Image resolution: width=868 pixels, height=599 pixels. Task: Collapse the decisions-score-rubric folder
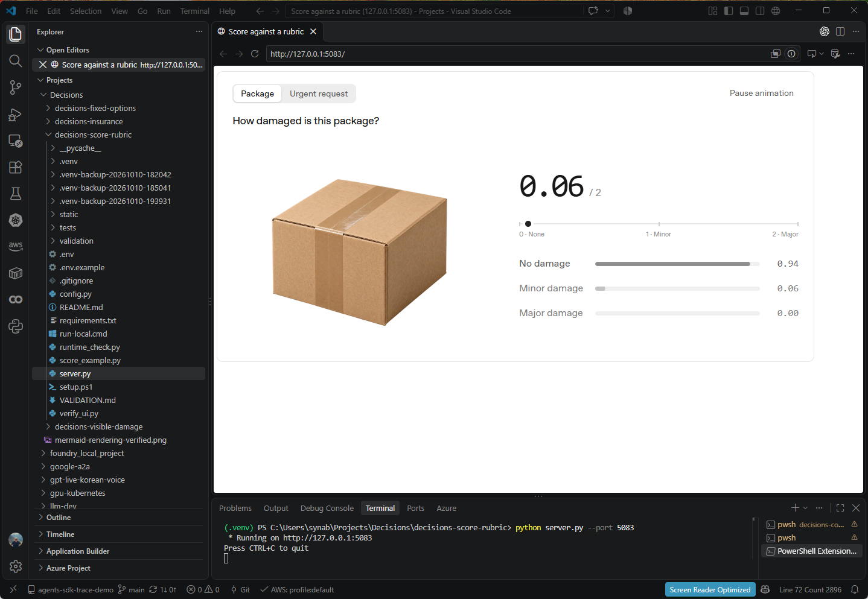pyautogui.click(x=93, y=135)
